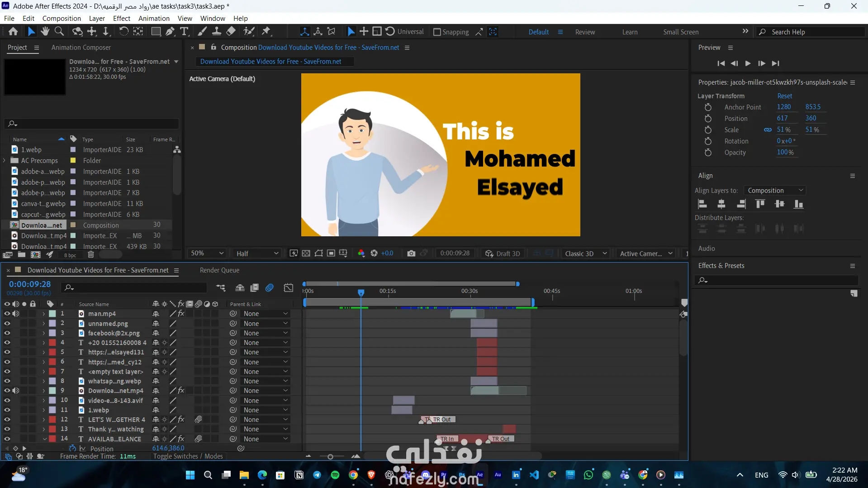868x488 pixels.
Task: Open Spotify from the Windows taskbar
Action: pos(335,475)
